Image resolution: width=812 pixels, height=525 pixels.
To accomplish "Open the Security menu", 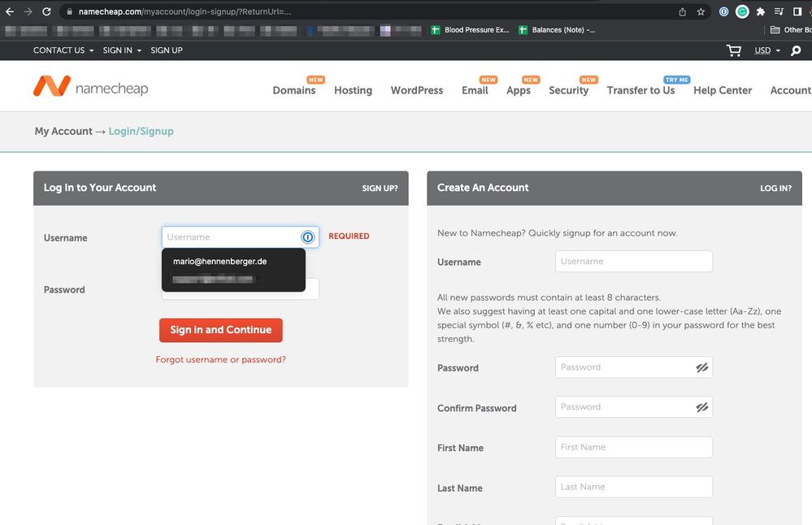I will click(x=569, y=90).
